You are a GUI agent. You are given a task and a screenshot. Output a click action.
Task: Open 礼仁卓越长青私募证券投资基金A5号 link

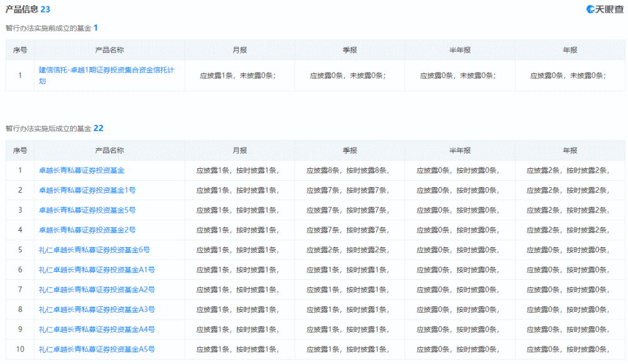(97, 349)
